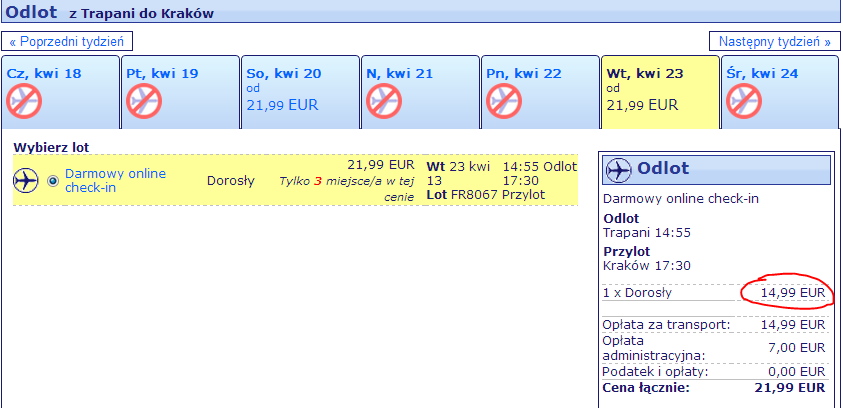Click the Cena łącznie 21,99 EUR total
The image size is (843, 408).
pyautogui.click(x=790, y=388)
